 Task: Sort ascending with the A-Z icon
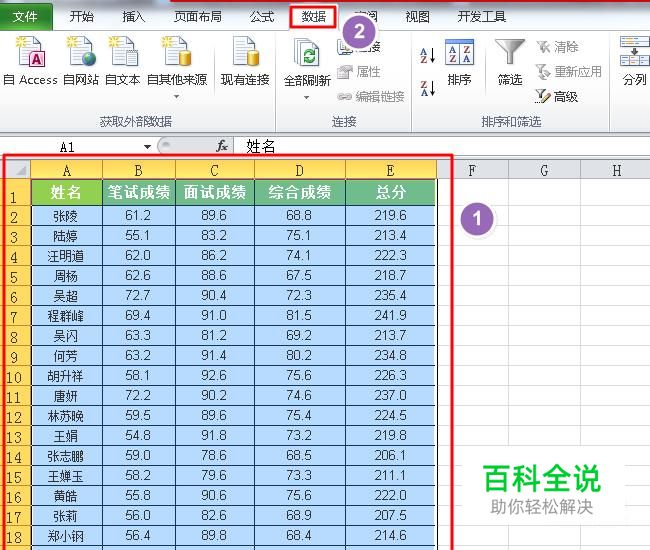click(x=427, y=56)
